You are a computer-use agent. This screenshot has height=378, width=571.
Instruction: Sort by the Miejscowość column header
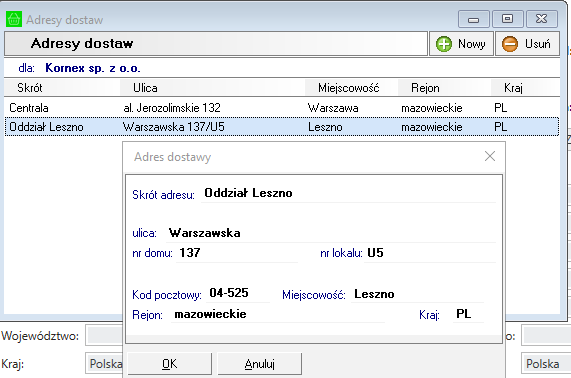(x=351, y=88)
